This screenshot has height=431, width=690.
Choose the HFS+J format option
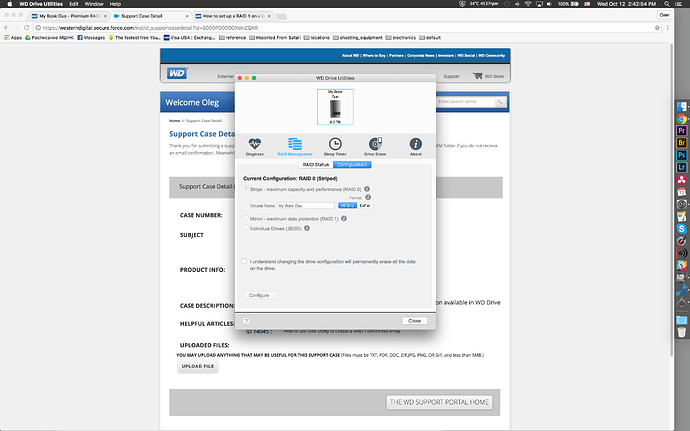pyautogui.click(x=347, y=206)
